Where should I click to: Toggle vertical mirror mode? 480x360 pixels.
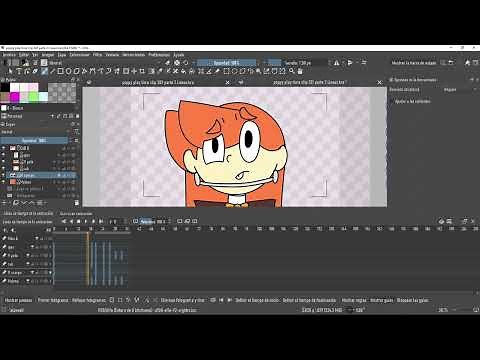tap(350, 63)
